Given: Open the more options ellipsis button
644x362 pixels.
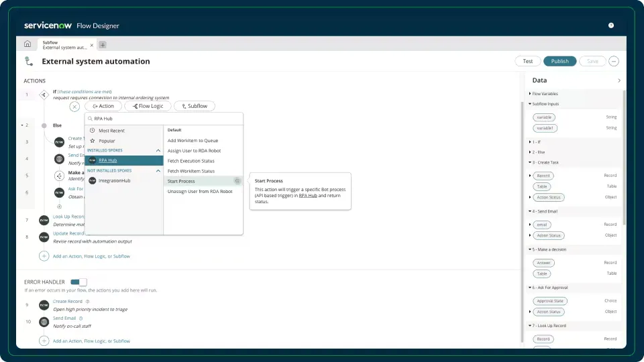Looking at the screenshot, I should tap(614, 61).
